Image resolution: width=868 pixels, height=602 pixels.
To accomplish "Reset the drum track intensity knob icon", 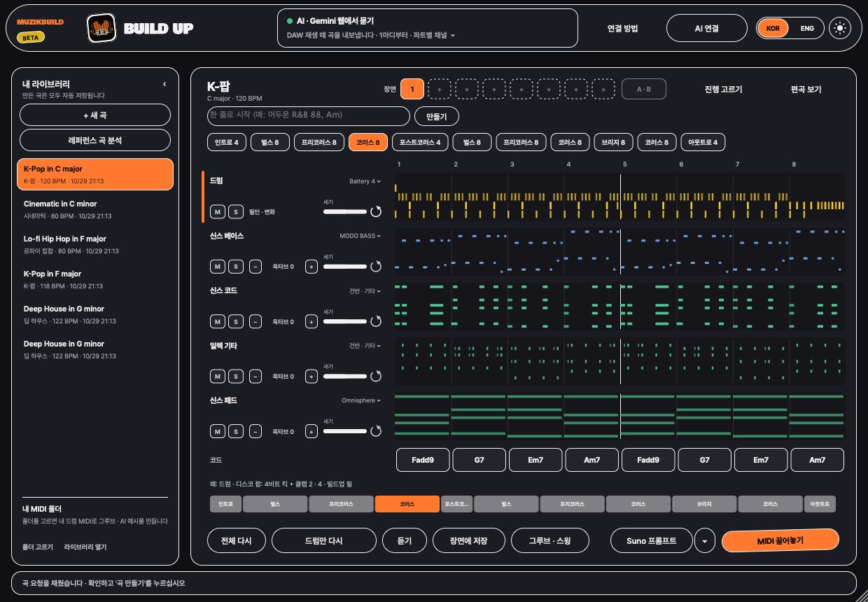I will point(376,211).
